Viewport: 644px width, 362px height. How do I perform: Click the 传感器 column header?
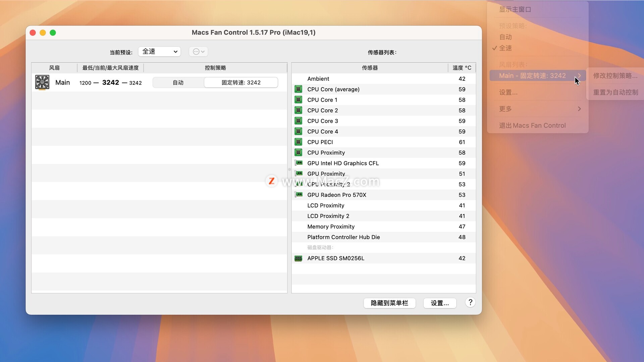370,68
